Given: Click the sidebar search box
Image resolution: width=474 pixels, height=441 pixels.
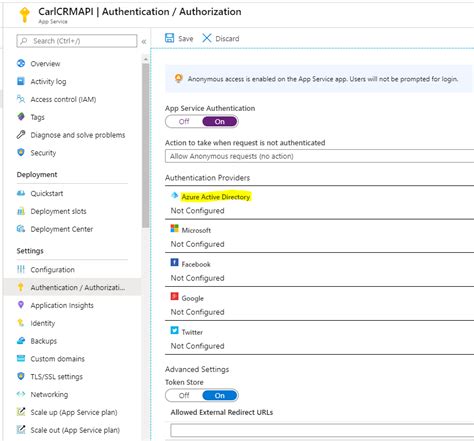Looking at the screenshot, I should point(77,41).
